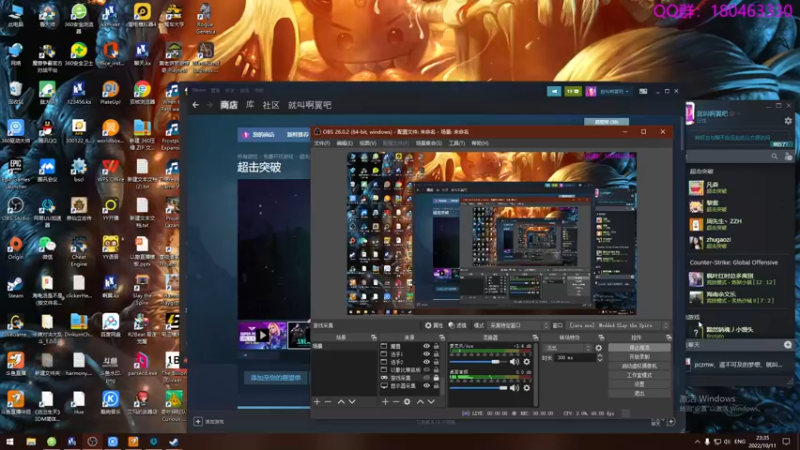Toggle visibility of the 选手2 source
Screen dimensions: 800x450
click(x=426, y=362)
